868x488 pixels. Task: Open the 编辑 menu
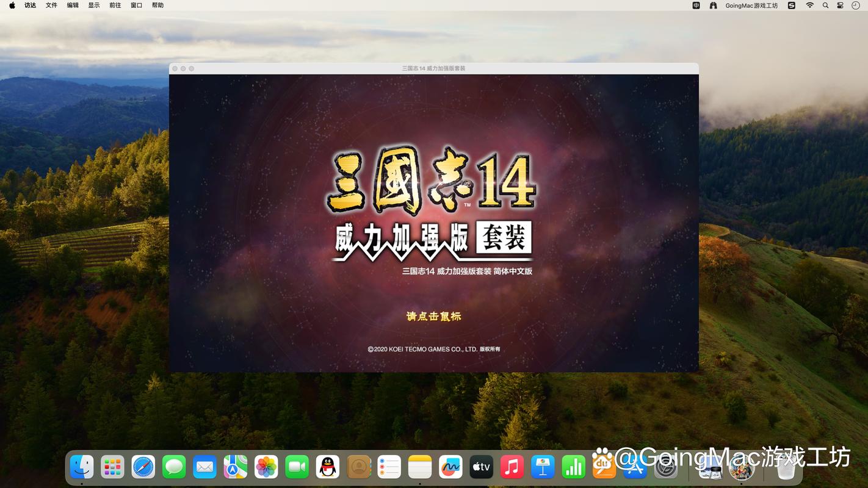73,5
